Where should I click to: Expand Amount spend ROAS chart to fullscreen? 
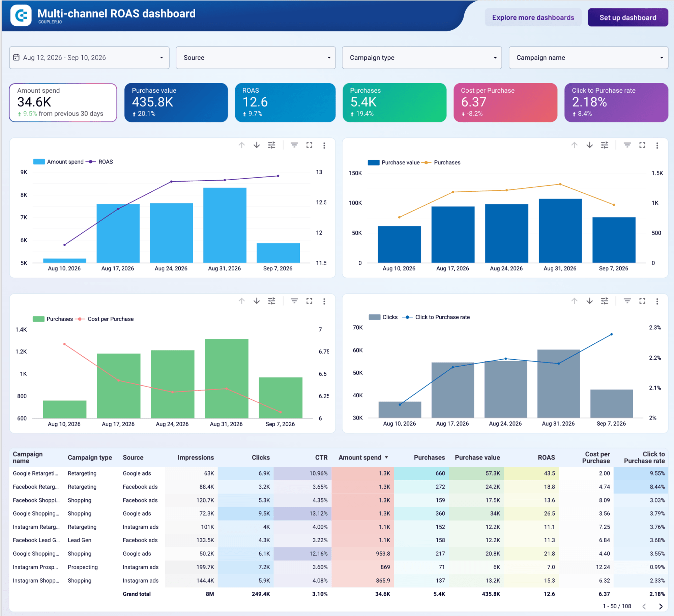[x=309, y=145]
